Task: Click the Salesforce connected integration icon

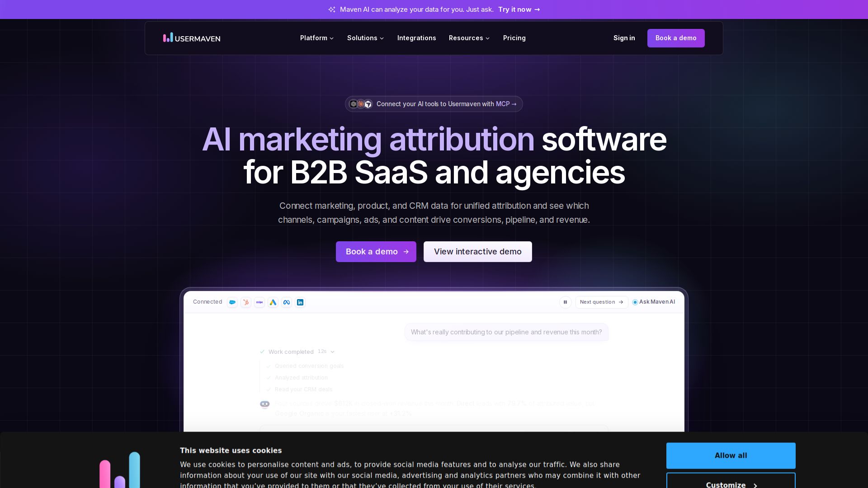Action: [232, 302]
